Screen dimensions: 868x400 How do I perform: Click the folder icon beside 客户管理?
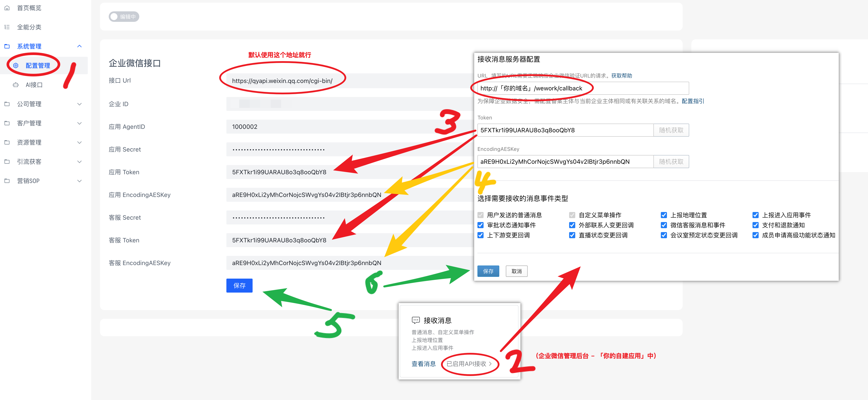point(7,123)
